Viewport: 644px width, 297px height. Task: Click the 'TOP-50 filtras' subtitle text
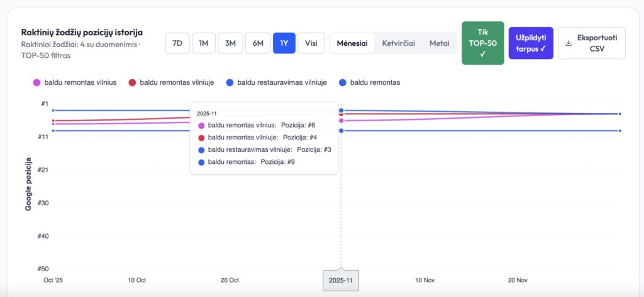point(45,55)
